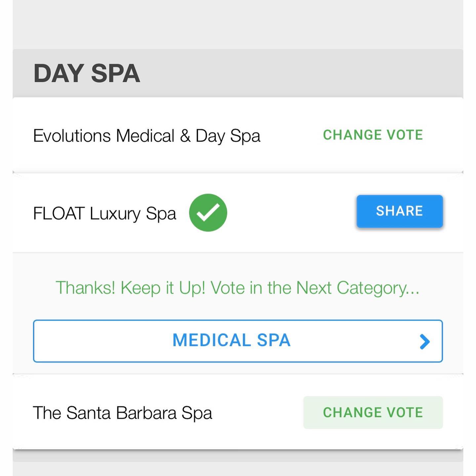476x476 pixels.
Task: Select The Santa Barbara Spa name
Action: coord(122,413)
